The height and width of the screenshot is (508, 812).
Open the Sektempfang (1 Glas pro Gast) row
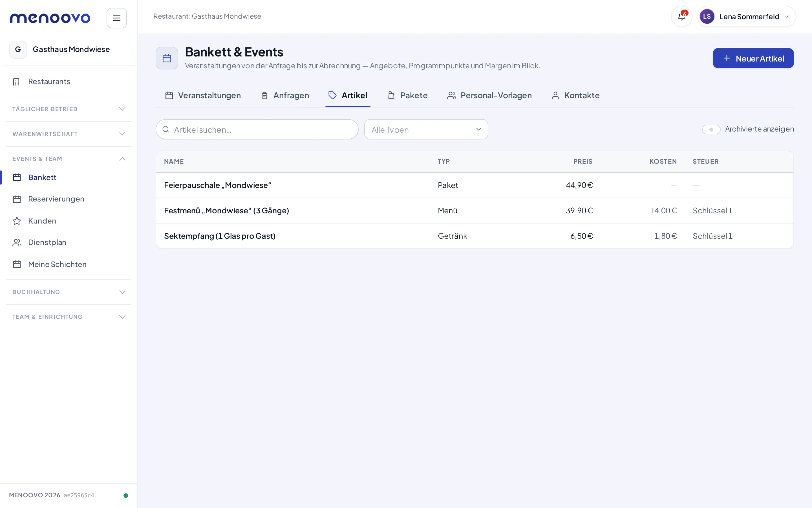click(x=475, y=236)
